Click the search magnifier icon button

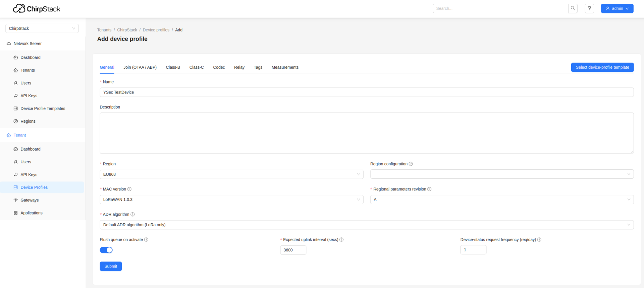tap(573, 8)
